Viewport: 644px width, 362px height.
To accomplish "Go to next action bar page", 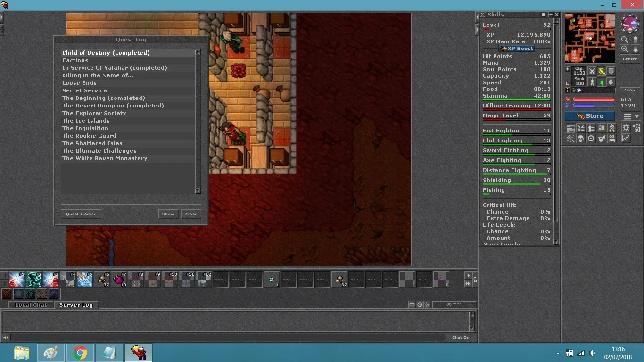I will click(x=468, y=276).
